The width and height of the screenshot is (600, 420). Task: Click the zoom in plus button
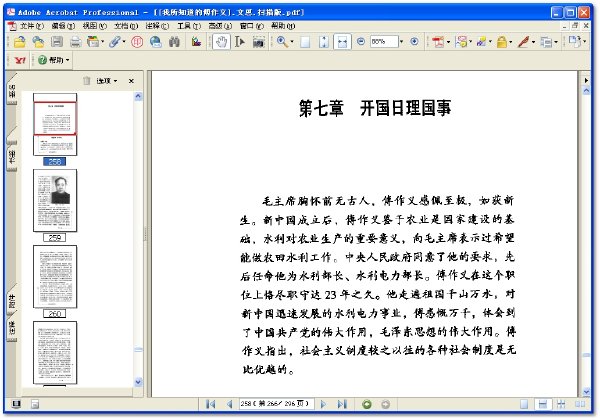click(414, 41)
